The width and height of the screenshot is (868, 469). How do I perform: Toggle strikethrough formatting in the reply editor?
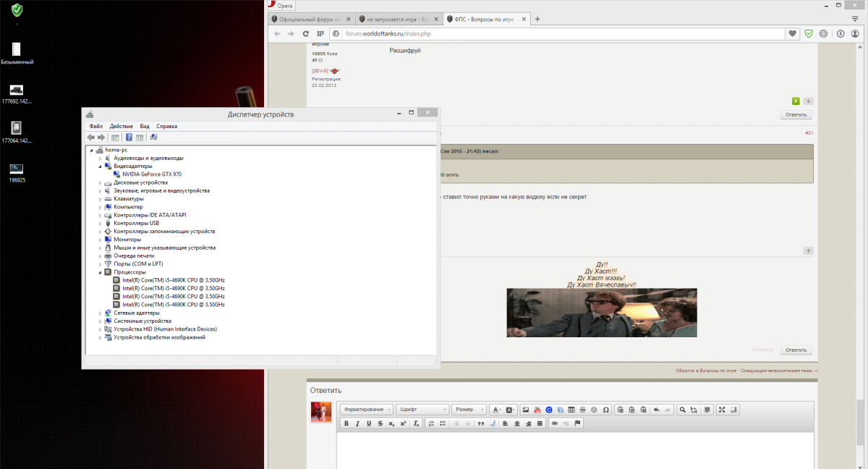coord(380,423)
